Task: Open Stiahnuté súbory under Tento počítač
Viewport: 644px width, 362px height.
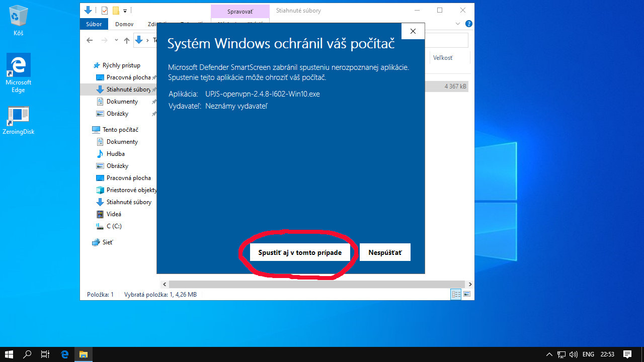Action: click(129, 202)
